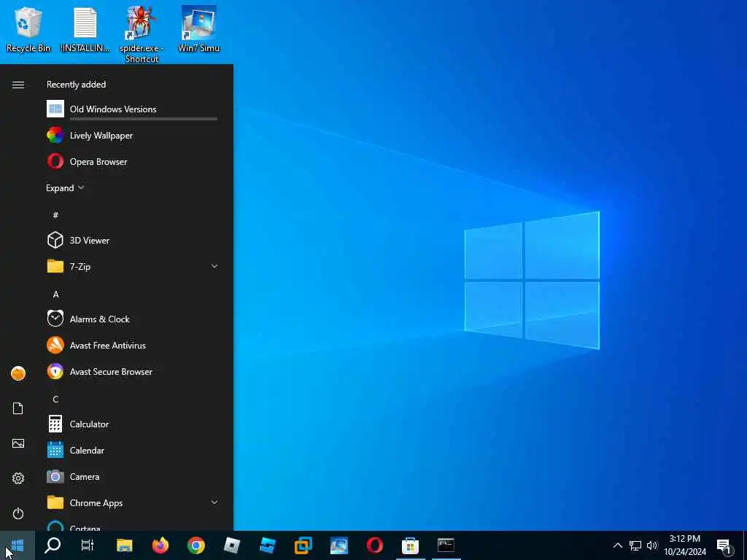747x560 pixels.
Task: Open Avast Free Antivirus
Action: pos(132,345)
